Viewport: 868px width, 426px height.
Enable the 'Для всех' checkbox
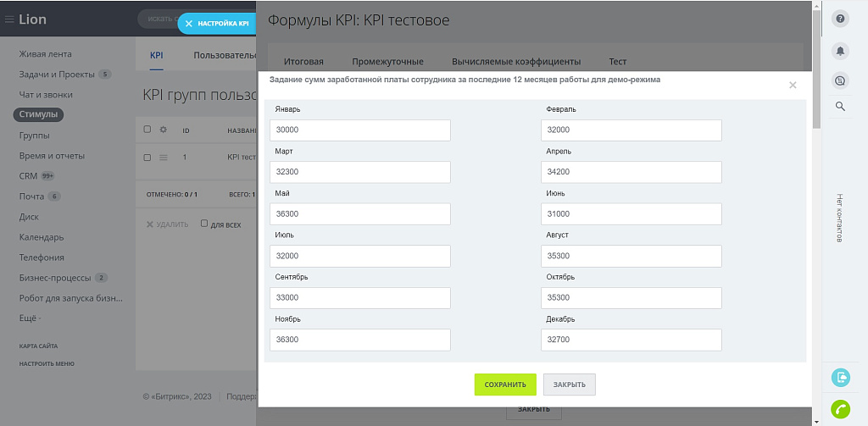(x=204, y=224)
